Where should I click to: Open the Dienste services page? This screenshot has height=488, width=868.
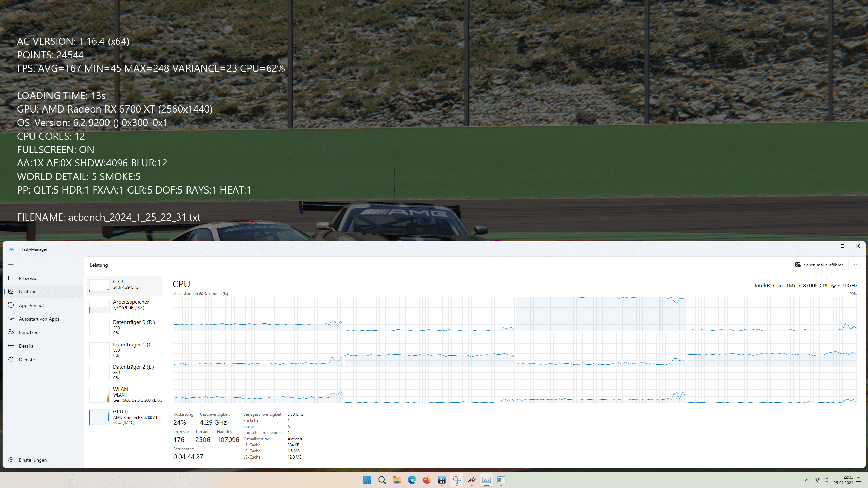click(x=27, y=360)
